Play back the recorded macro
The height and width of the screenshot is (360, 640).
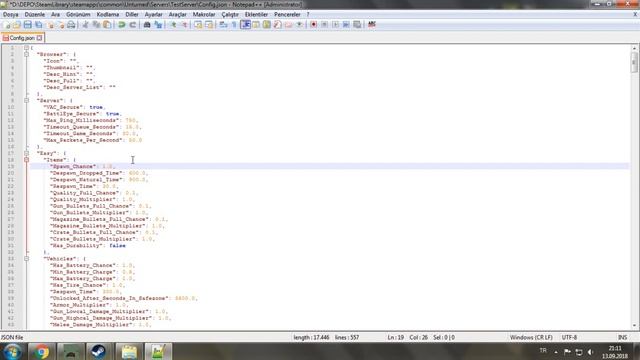tap(335, 25)
